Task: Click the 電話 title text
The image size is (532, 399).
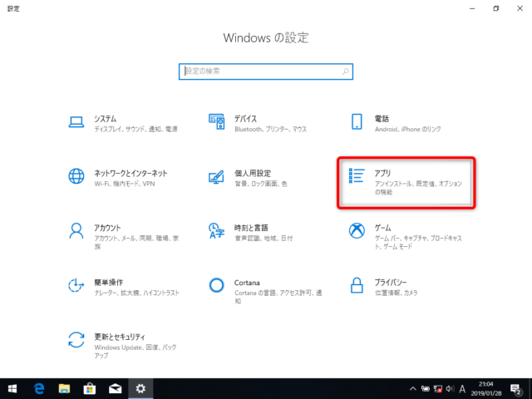Action: (382, 119)
